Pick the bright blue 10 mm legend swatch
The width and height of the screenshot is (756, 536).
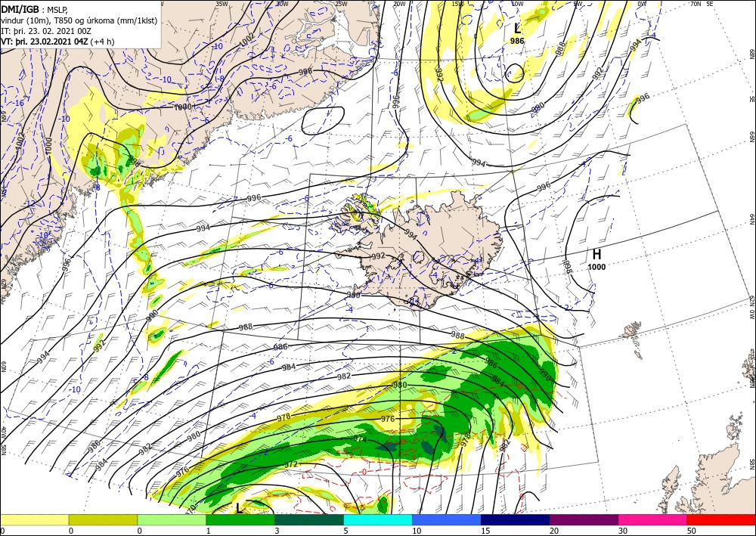coord(447,519)
